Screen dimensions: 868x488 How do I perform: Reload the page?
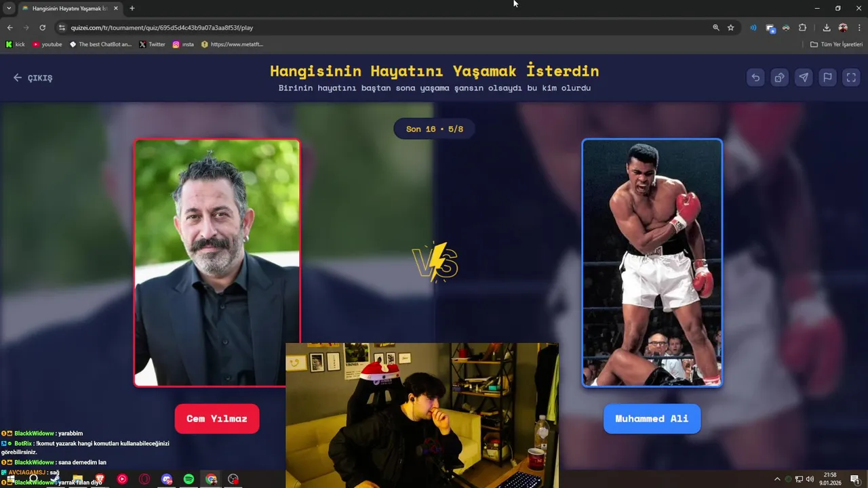[x=42, y=28]
